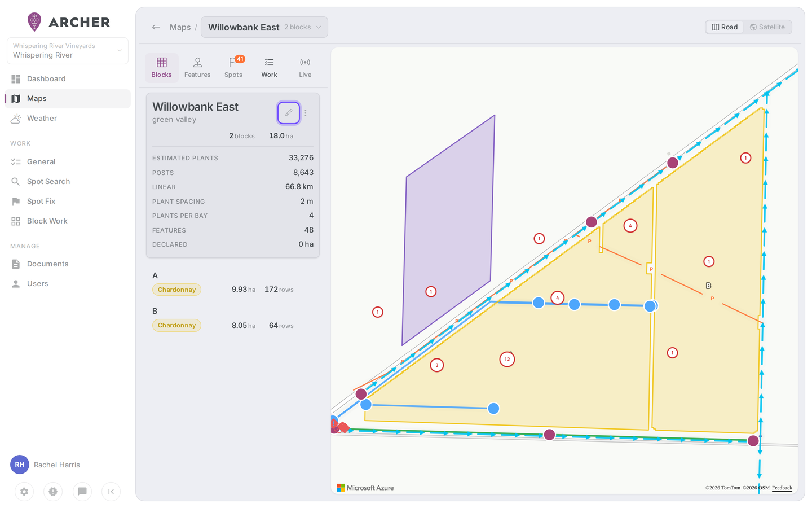
Task: Go to Block Work in sidebar
Action: [68, 221]
